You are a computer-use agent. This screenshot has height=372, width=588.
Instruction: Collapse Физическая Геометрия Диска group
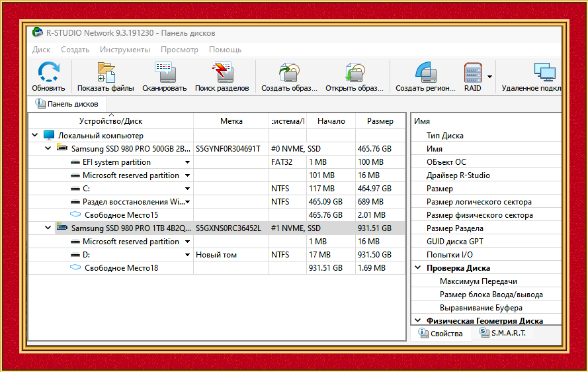tap(418, 320)
